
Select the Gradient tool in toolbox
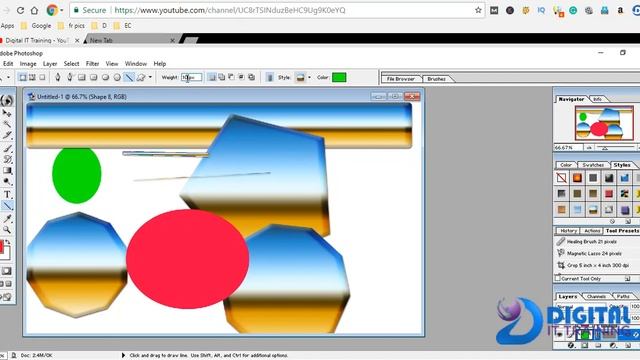click(x=7, y=171)
